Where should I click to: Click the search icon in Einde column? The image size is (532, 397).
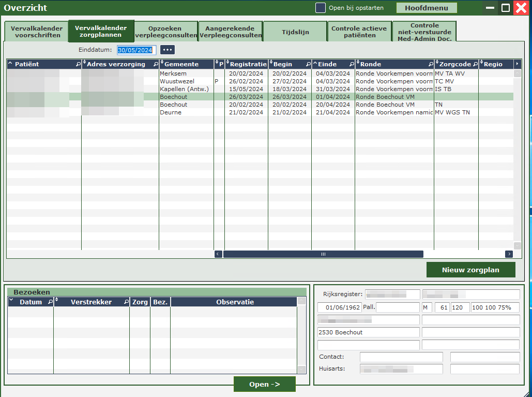pos(352,64)
